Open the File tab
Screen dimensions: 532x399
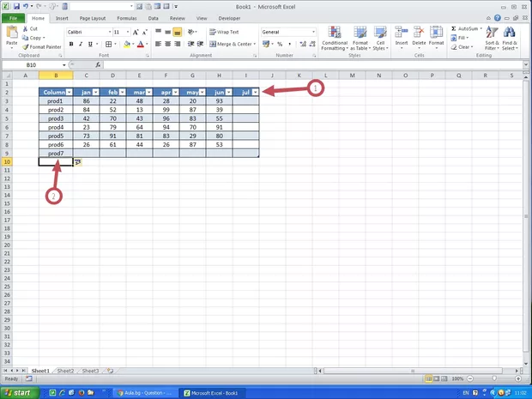coord(13,18)
